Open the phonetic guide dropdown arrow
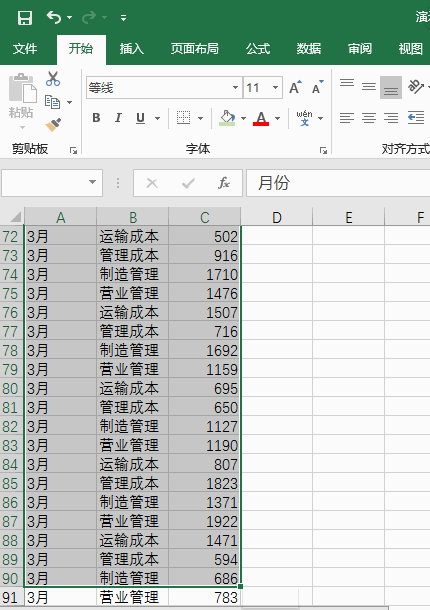The height and width of the screenshot is (610, 430). (x=321, y=118)
